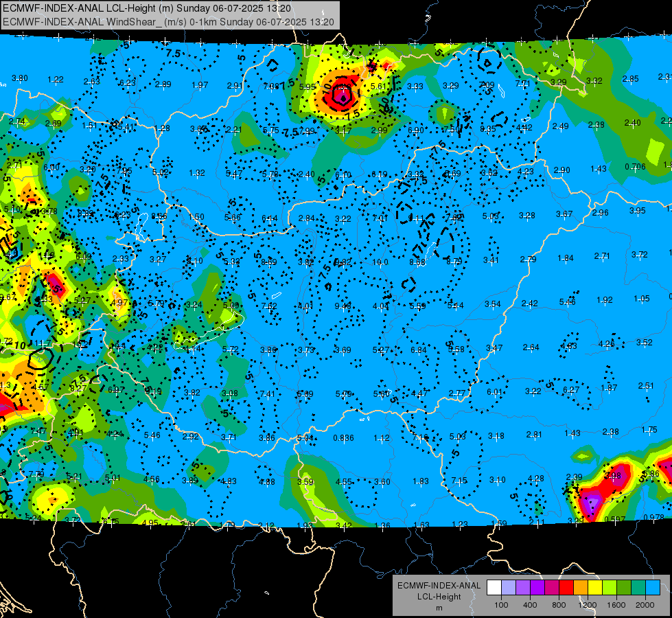Click the grid value 1.97

(x=200, y=85)
